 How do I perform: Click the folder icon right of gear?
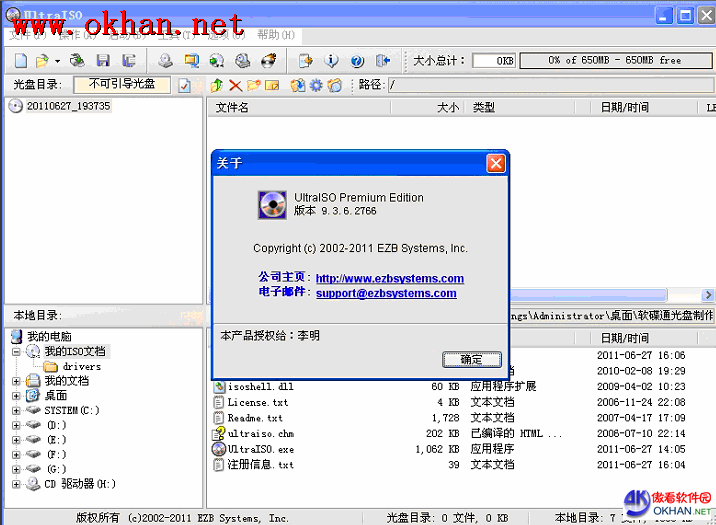[x=335, y=85]
